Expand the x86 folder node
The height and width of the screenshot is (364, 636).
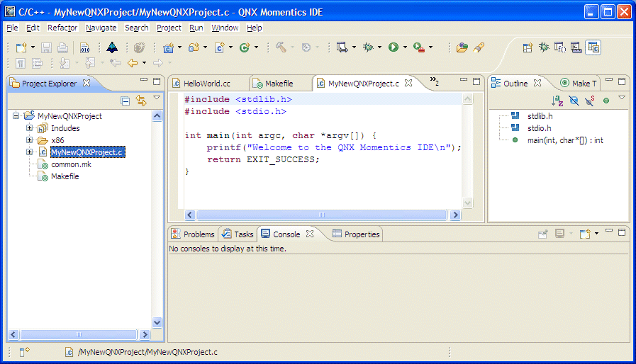pos(30,140)
